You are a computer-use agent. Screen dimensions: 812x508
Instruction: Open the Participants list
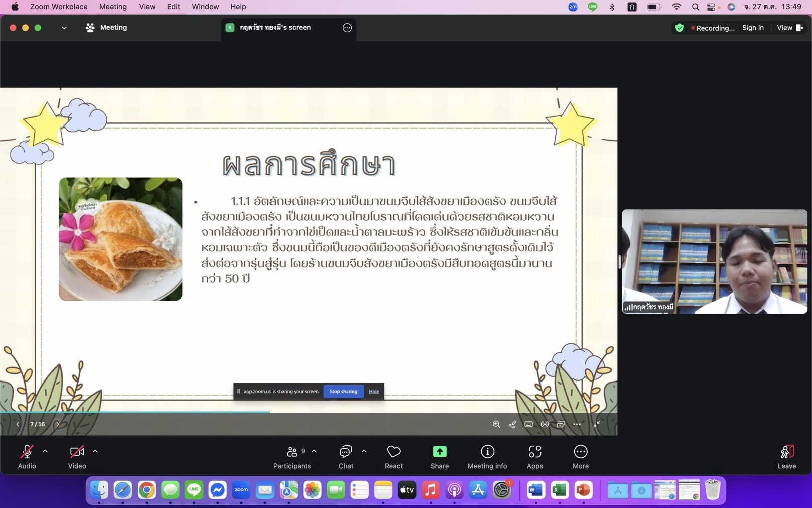point(292,452)
